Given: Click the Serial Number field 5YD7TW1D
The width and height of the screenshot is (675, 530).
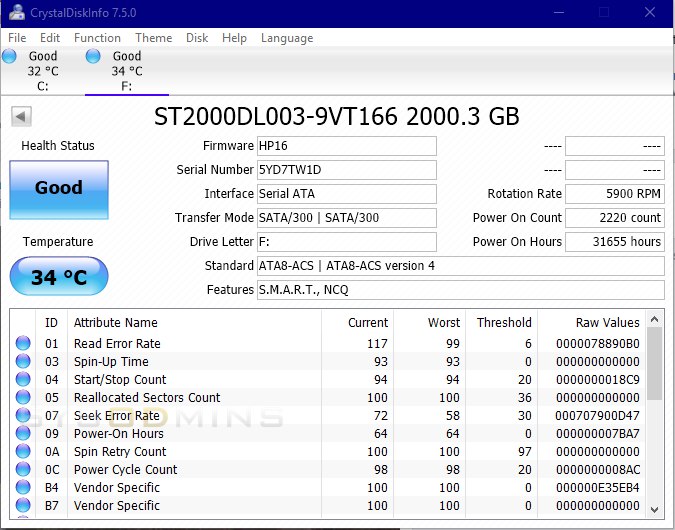Looking at the screenshot, I should tap(347, 170).
